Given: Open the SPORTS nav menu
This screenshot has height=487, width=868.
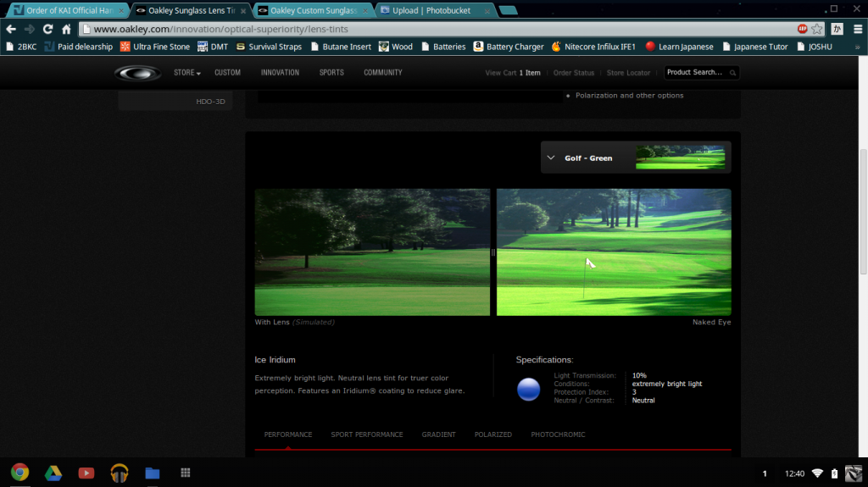Looking at the screenshot, I should [331, 73].
